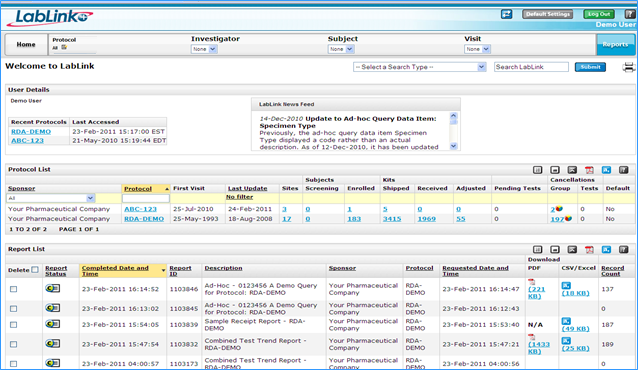Image resolution: width=638 pixels, height=370 pixels.
Task: Open column chooser icon in Report List
Action: [537, 249]
